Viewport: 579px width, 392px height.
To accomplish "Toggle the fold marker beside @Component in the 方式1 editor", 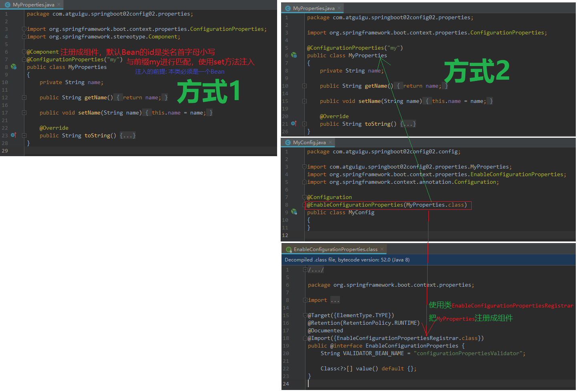I will 24,52.
